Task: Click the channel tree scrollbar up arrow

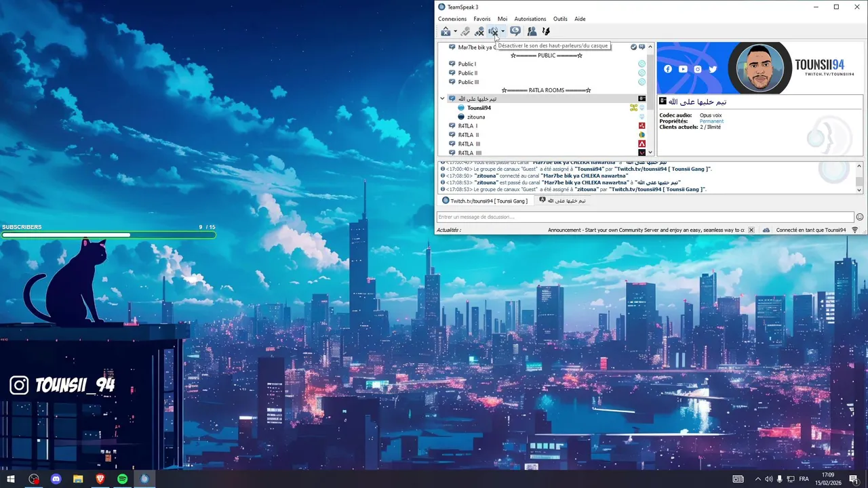Action: pos(651,47)
